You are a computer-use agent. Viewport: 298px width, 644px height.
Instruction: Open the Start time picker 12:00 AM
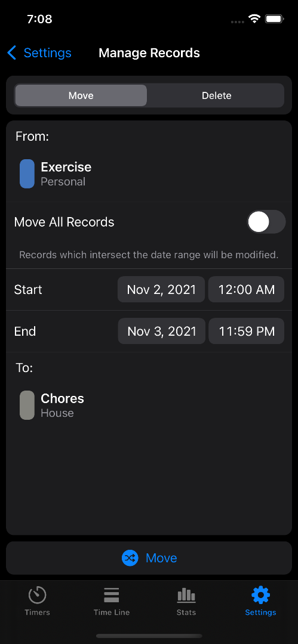pyautogui.click(x=246, y=290)
